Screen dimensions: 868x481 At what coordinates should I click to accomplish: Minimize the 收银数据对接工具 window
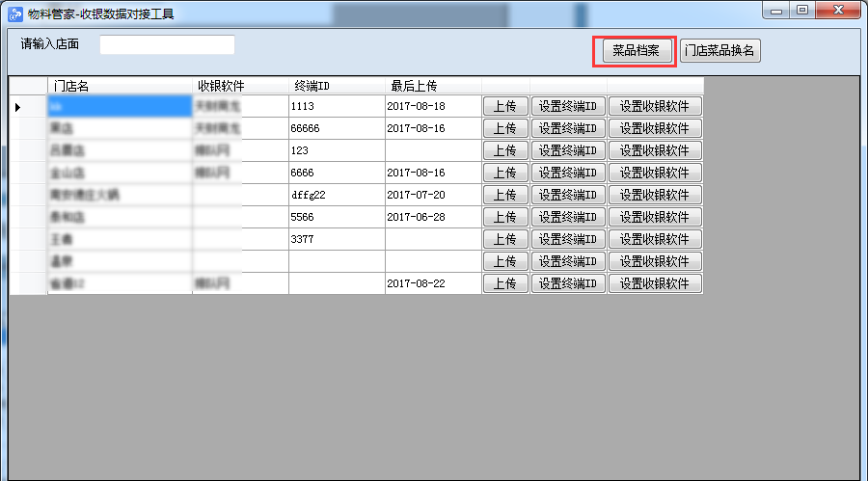coord(777,10)
